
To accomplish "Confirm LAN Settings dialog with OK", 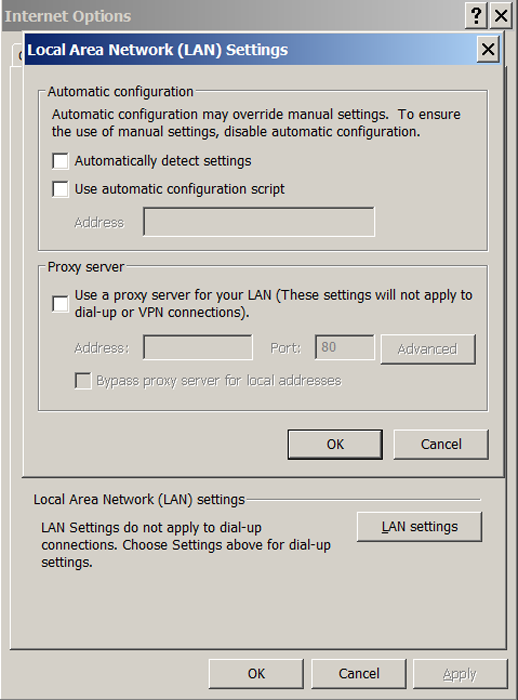I will click(335, 444).
